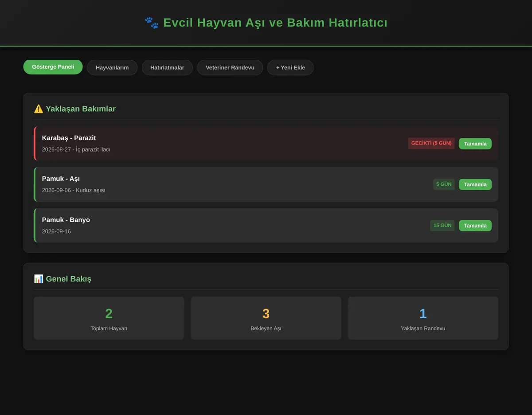Select the + Yeni Ekle tab

[x=290, y=67]
